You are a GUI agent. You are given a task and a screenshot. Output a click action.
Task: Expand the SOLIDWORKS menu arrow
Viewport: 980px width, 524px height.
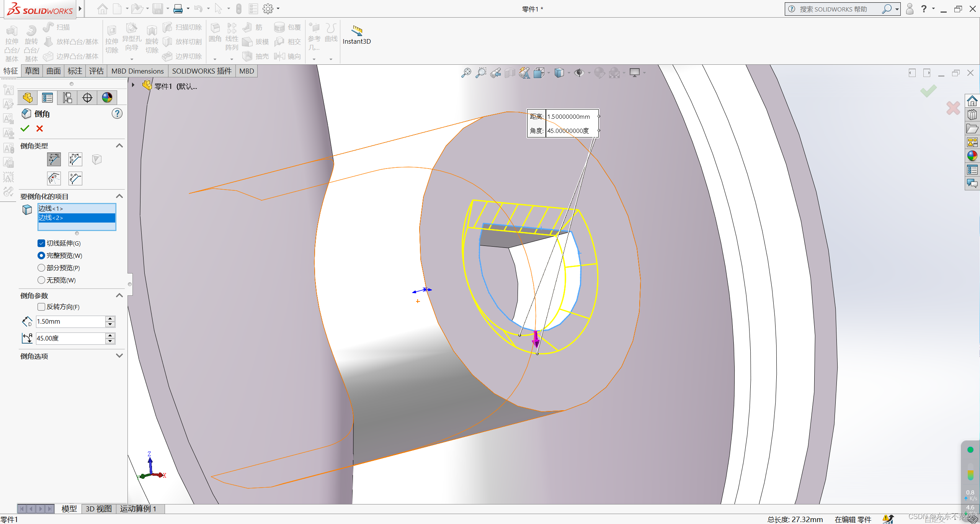[80, 8]
